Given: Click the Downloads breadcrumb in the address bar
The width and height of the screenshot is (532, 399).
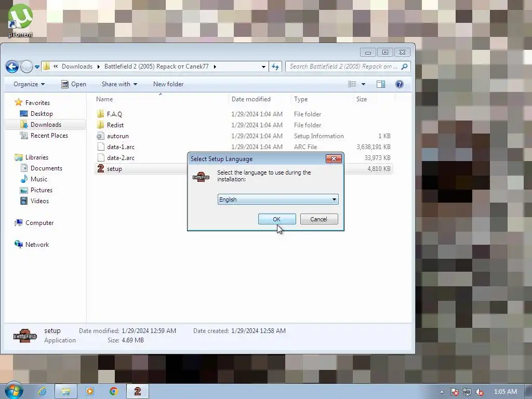Looking at the screenshot, I should [x=77, y=66].
